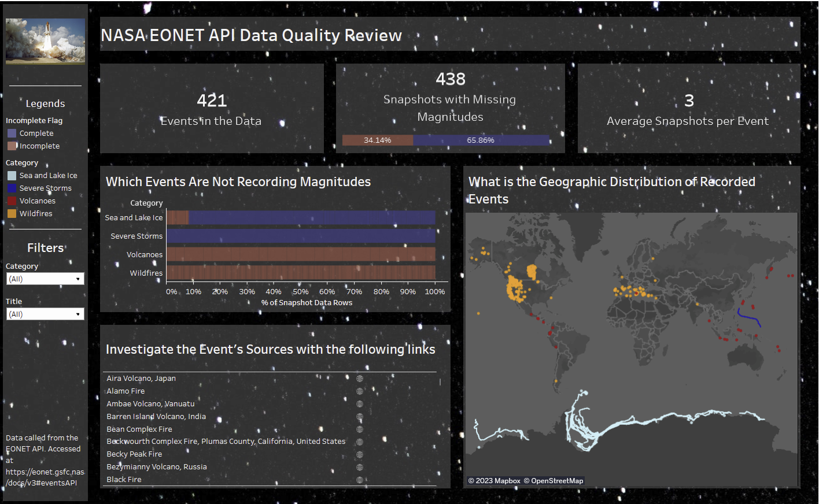The height and width of the screenshot is (504, 819).
Task: Click the 'Volcanoes' label on the chart axis
Action: click(x=145, y=255)
